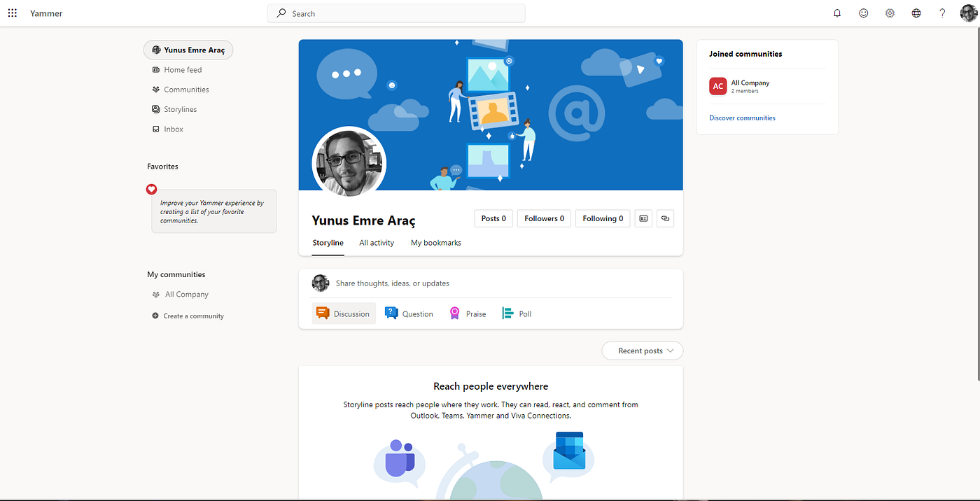Image resolution: width=980 pixels, height=501 pixels.
Task: Click the Share thoughts, ideas, or updates field
Action: (x=393, y=283)
